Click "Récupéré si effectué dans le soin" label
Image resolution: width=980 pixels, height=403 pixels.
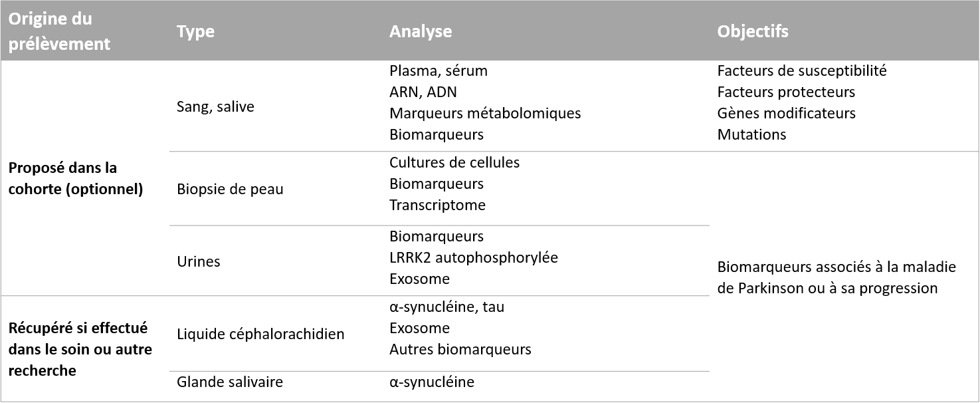click(78, 338)
